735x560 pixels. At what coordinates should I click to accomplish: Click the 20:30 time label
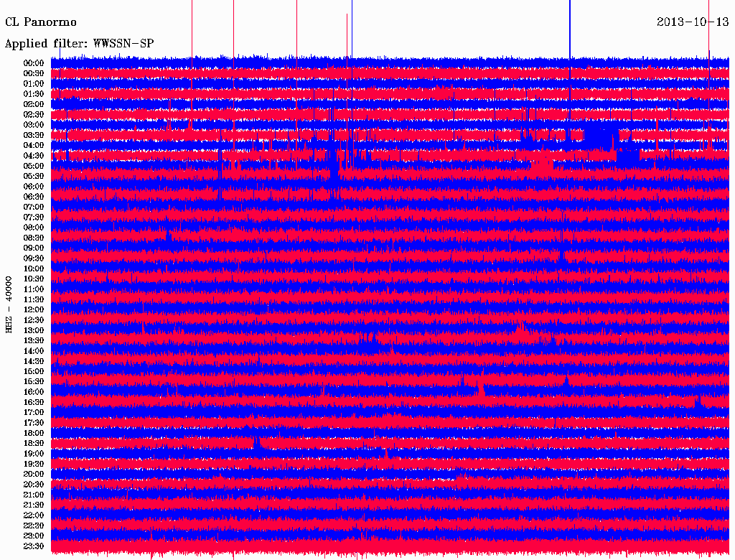pyautogui.click(x=33, y=485)
